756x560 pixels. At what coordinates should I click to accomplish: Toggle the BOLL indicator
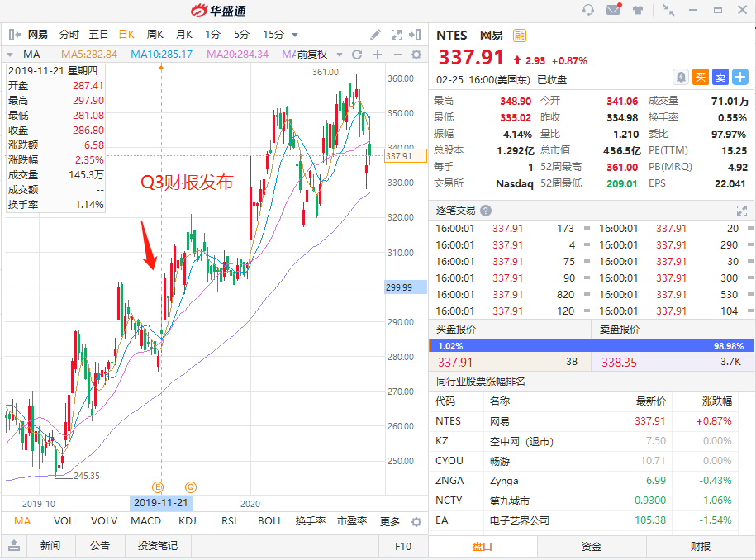270,521
